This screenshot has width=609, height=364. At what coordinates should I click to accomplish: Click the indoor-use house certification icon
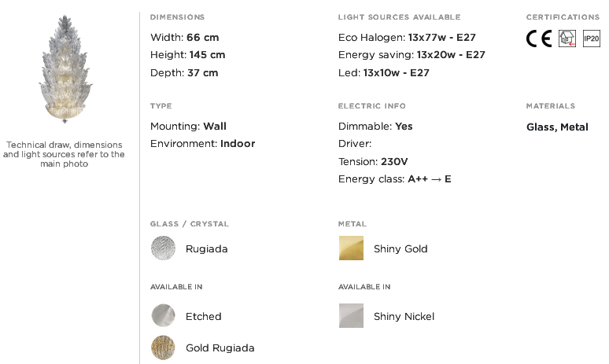567,39
